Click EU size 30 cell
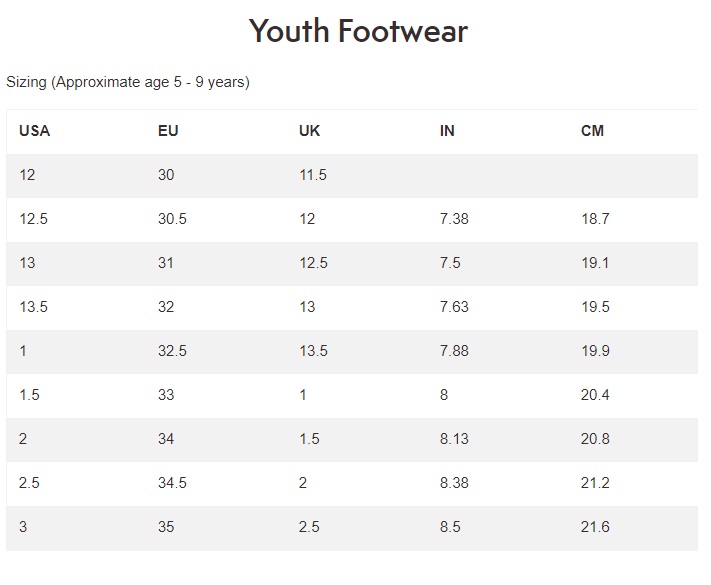Viewport: 711px width, 585px height. pyautogui.click(x=166, y=175)
